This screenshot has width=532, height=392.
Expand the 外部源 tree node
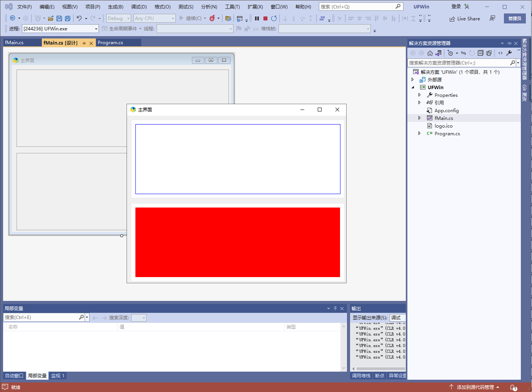[x=412, y=80]
